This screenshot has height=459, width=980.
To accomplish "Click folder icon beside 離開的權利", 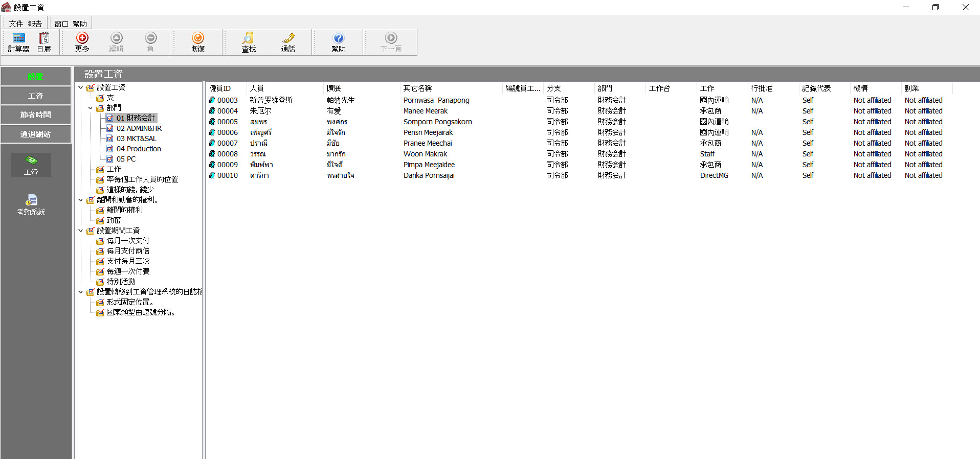I will (x=100, y=210).
